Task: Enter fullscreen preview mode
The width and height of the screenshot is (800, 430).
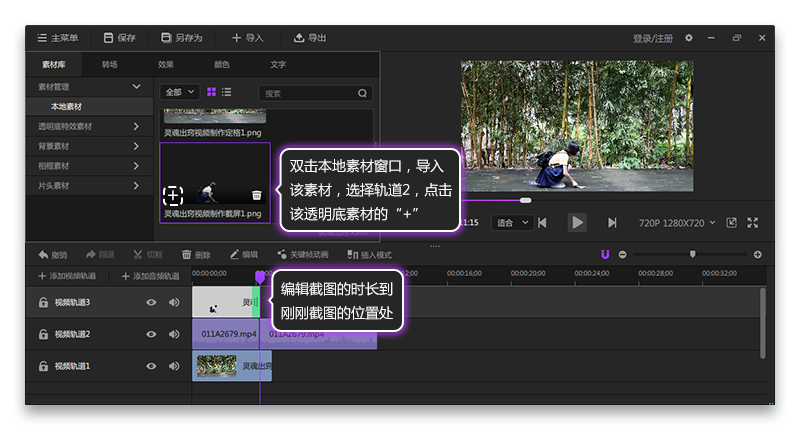Action: click(753, 222)
